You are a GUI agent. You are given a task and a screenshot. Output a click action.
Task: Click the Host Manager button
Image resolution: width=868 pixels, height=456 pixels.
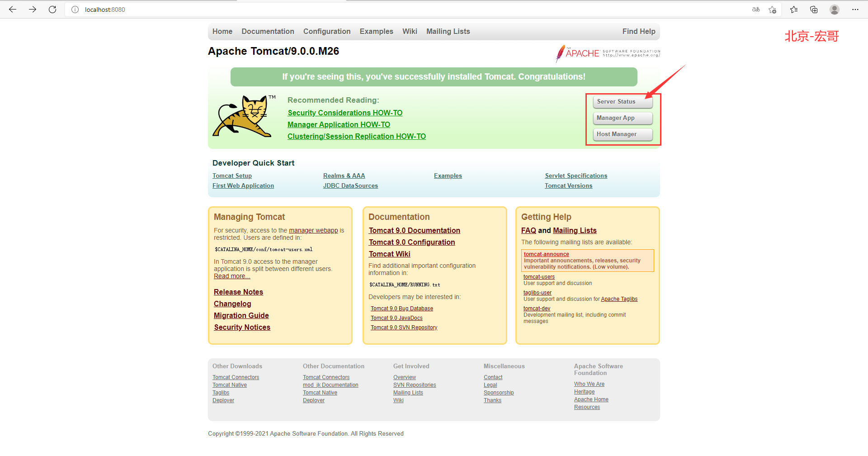point(623,134)
